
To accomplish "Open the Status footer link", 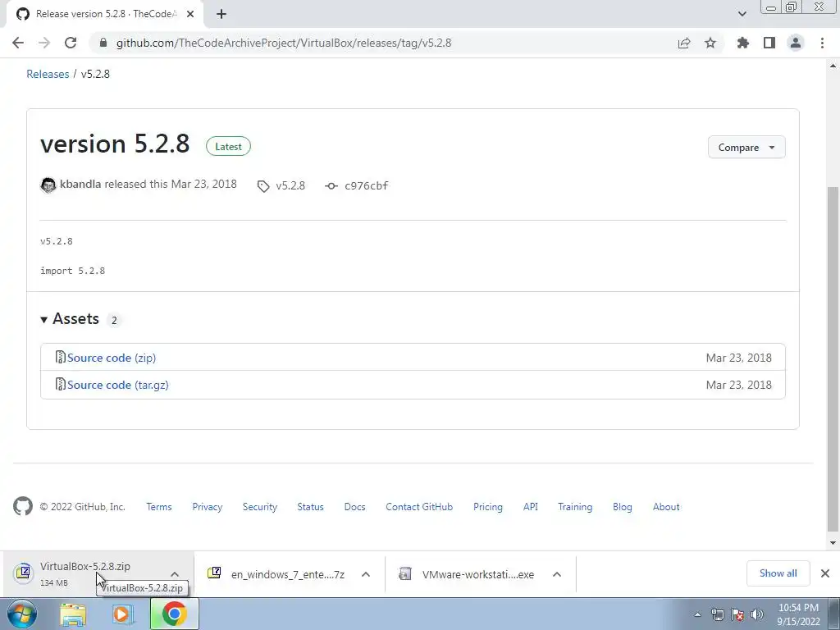I will click(311, 507).
